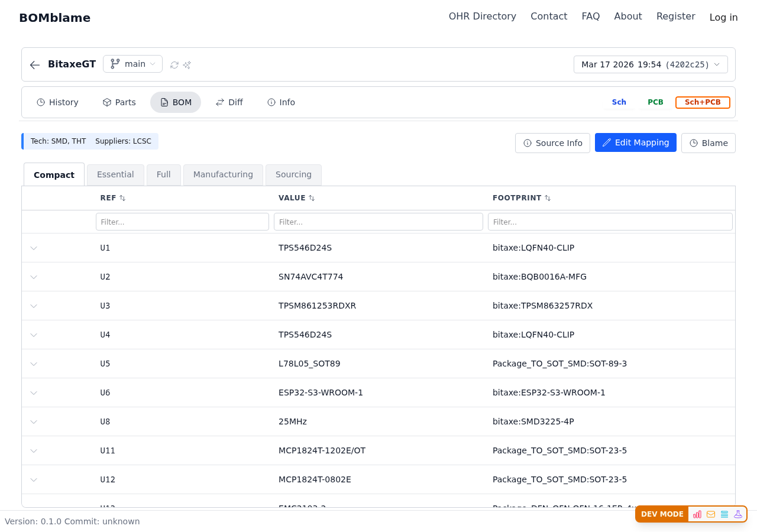Click the sparkles icon beside refresh
This screenshot has width=757, height=532.
(187, 65)
